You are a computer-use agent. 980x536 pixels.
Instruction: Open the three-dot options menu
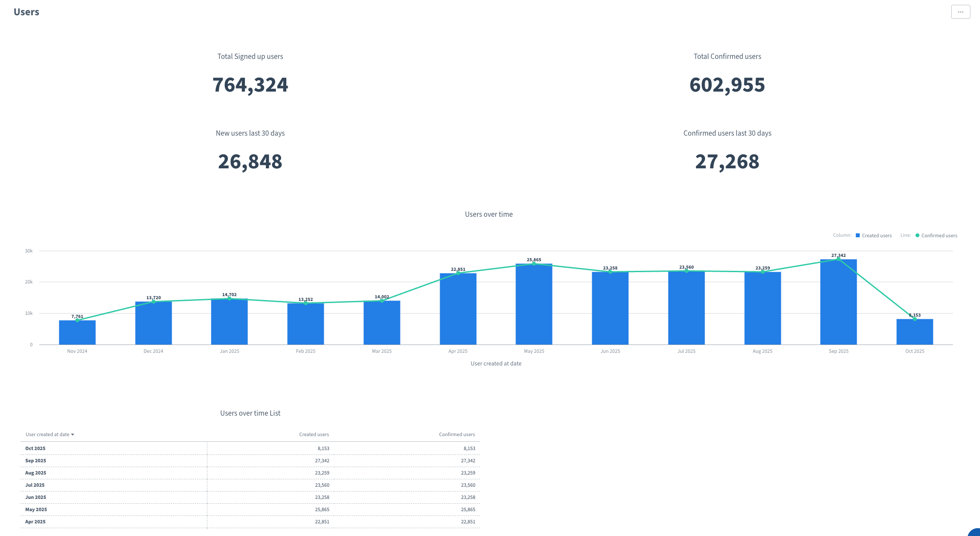click(x=960, y=12)
